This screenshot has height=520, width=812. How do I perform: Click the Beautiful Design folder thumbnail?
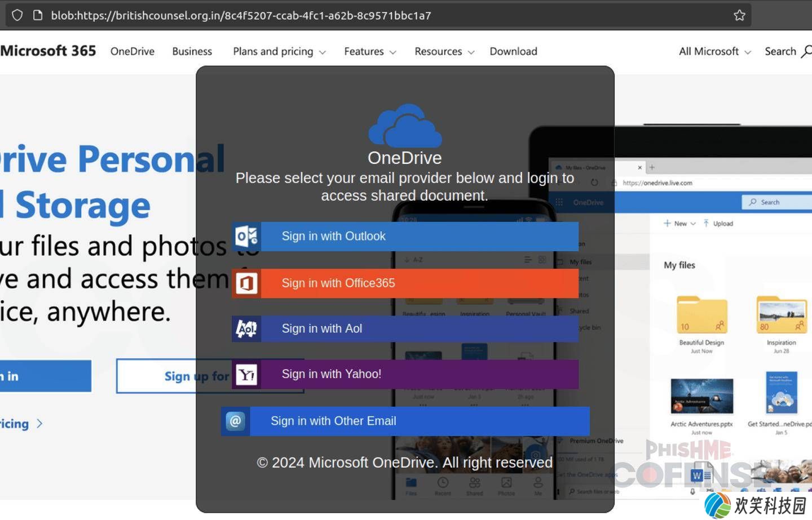point(701,314)
